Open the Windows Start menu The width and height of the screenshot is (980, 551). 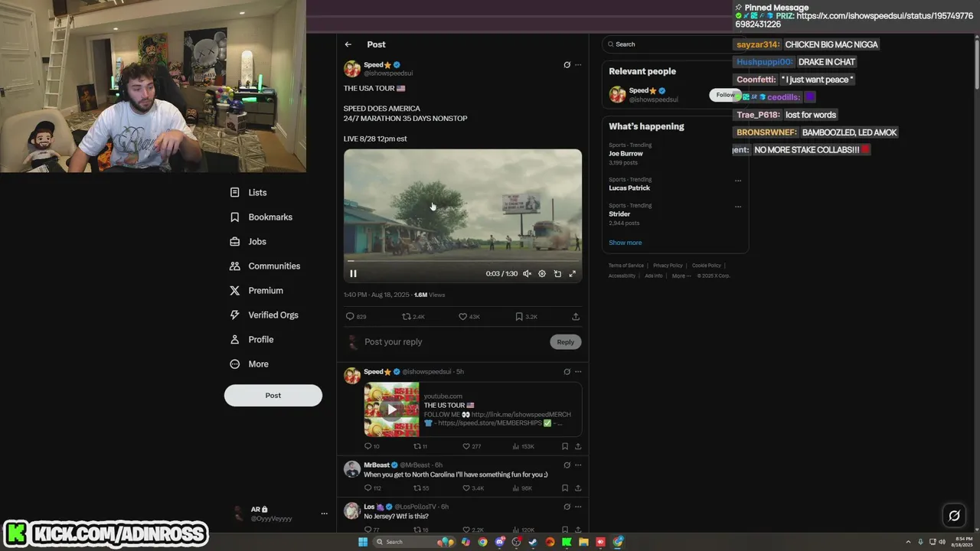pyautogui.click(x=363, y=542)
